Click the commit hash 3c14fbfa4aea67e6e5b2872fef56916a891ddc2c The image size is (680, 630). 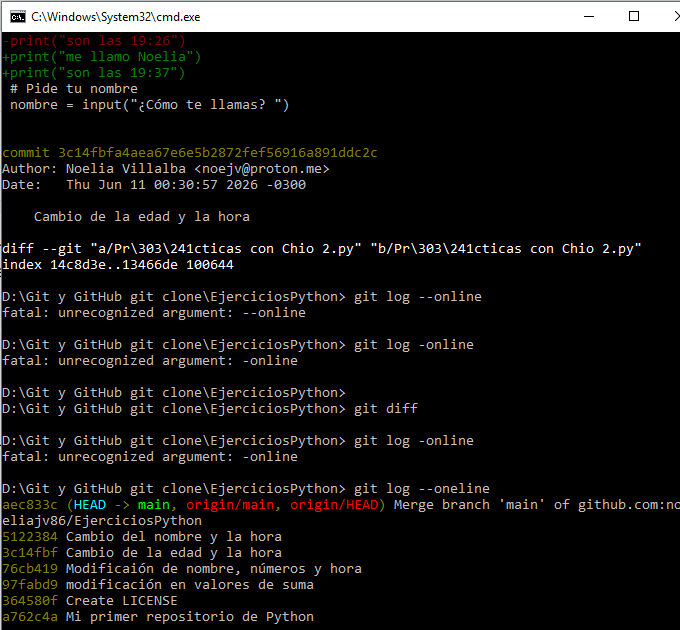click(218, 153)
